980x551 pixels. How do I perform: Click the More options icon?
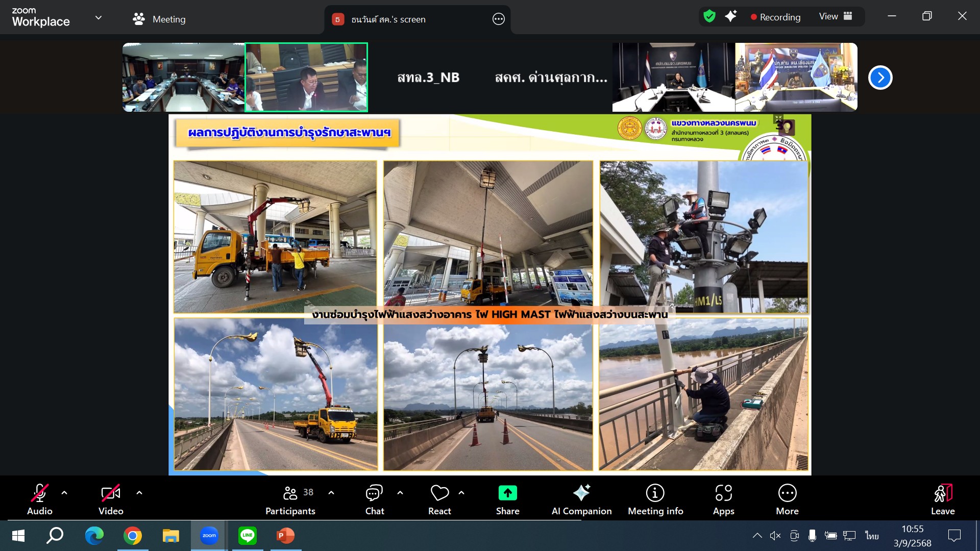point(787,499)
